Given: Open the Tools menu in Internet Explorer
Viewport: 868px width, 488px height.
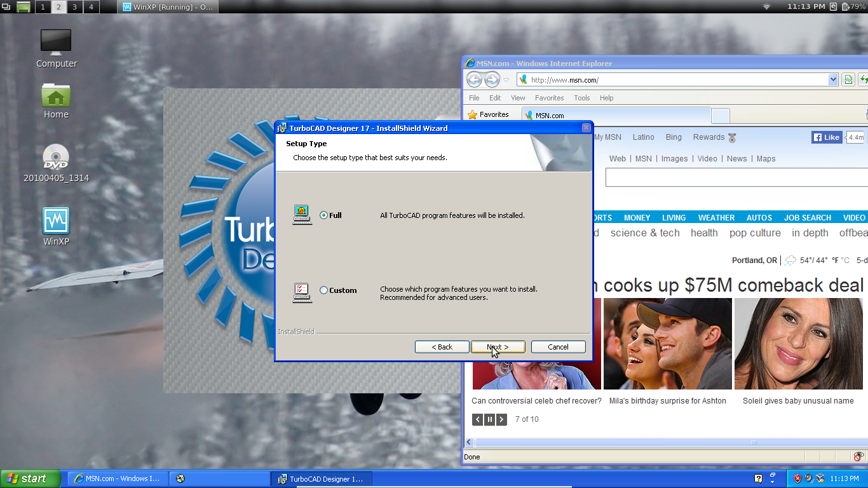Looking at the screenshot, I should [x=582, y=98].
